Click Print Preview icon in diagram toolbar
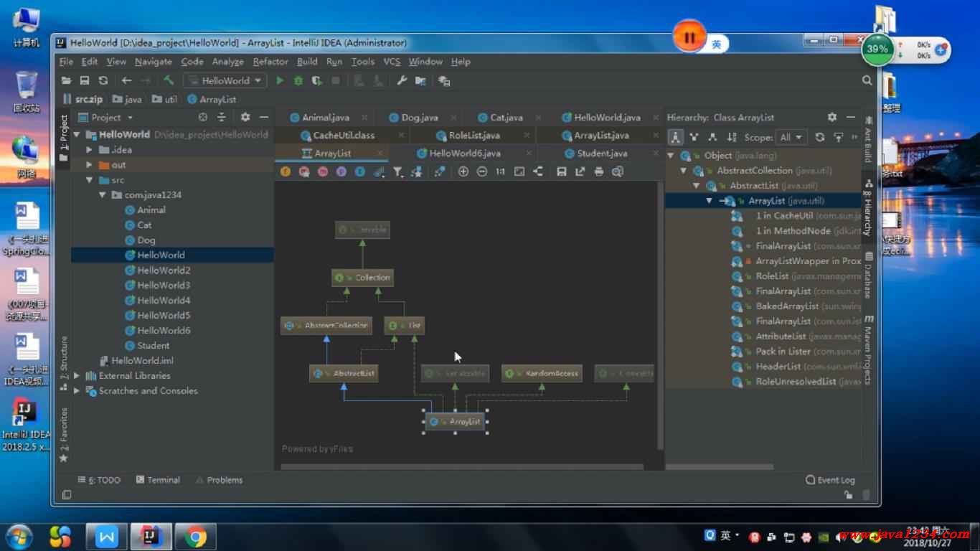This screenshot has height=551, width=980. tap(617, 171)
